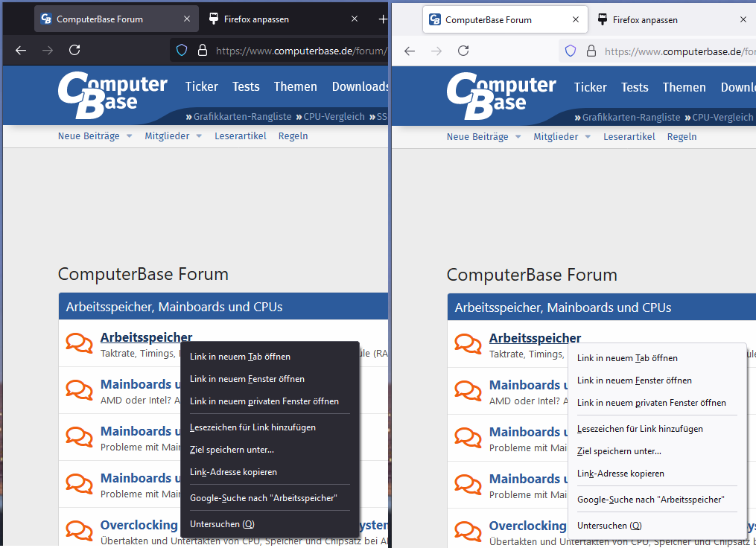Click the back arrow in the light-theme window

point(410,51)
